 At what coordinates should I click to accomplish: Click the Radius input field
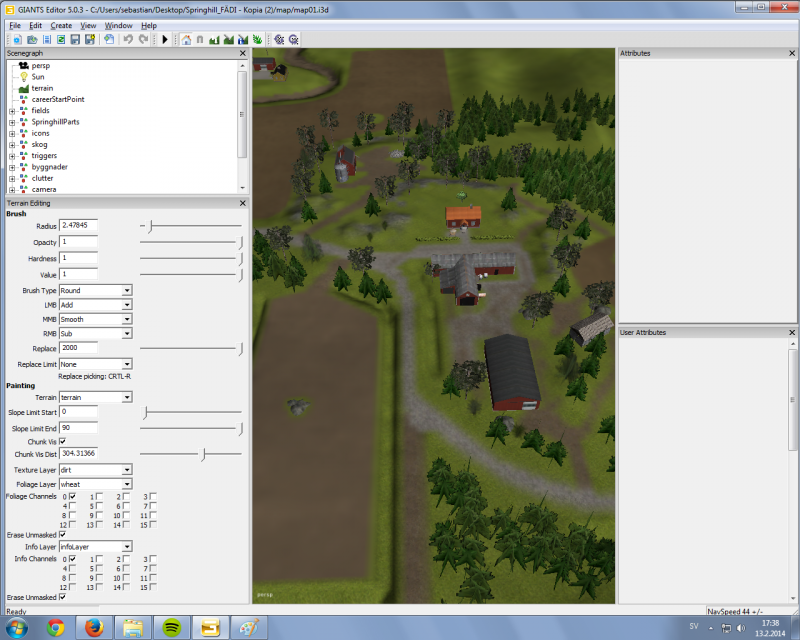tap(78, 226)
